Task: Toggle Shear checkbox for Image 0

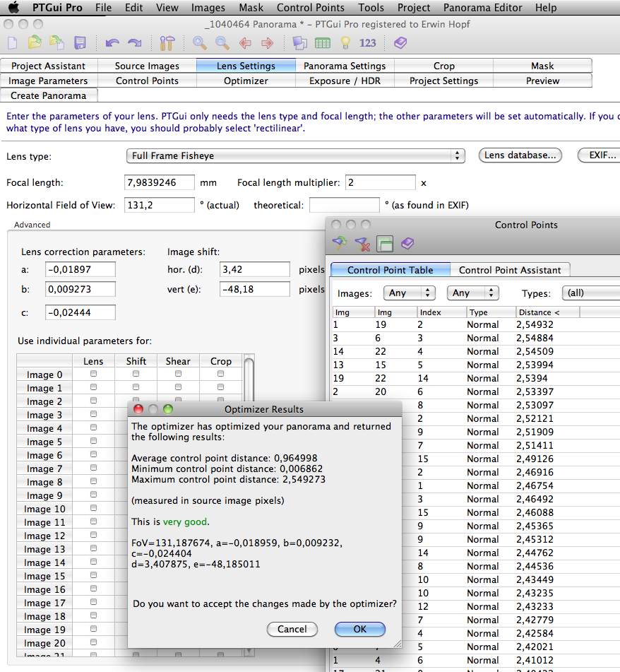Action: (178, 374)
